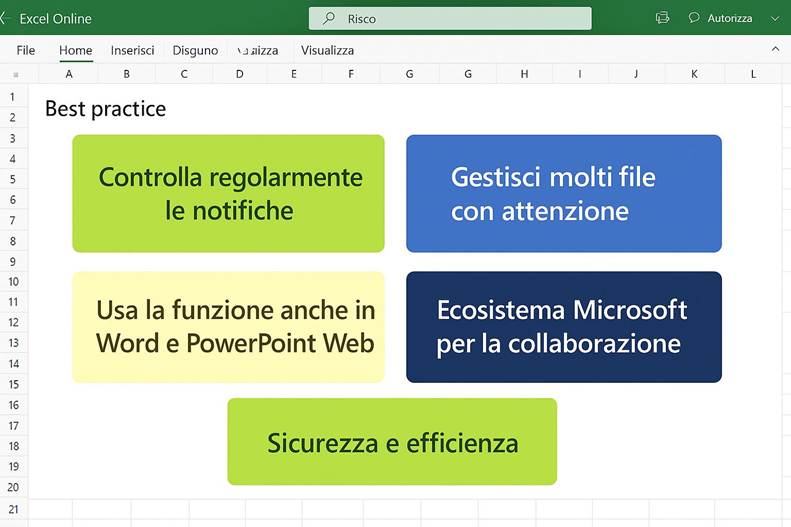Select row 1 header
This screenshot has width=791, height=527.
(13, 97)
